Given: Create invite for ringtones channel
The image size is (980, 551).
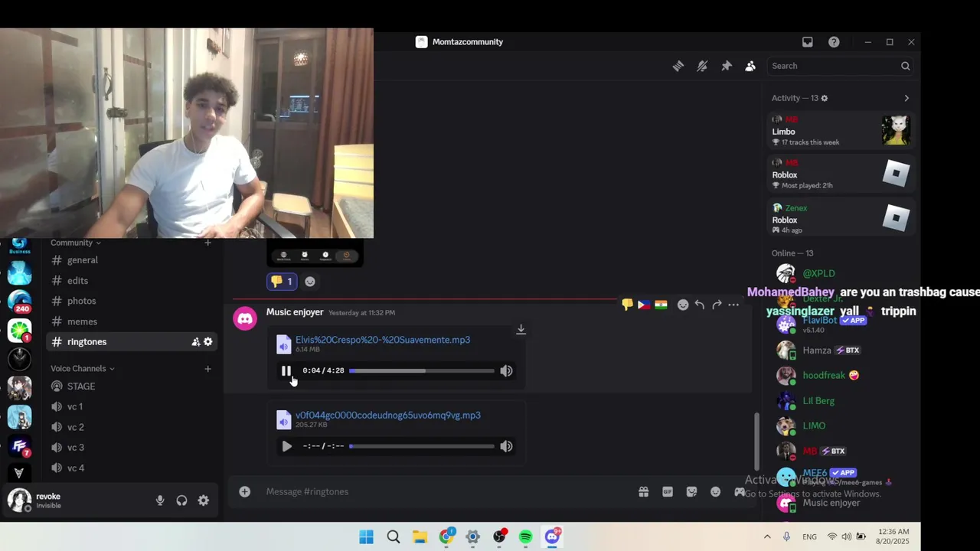Looking at the screenshot, I should click(x=195, y=342).
